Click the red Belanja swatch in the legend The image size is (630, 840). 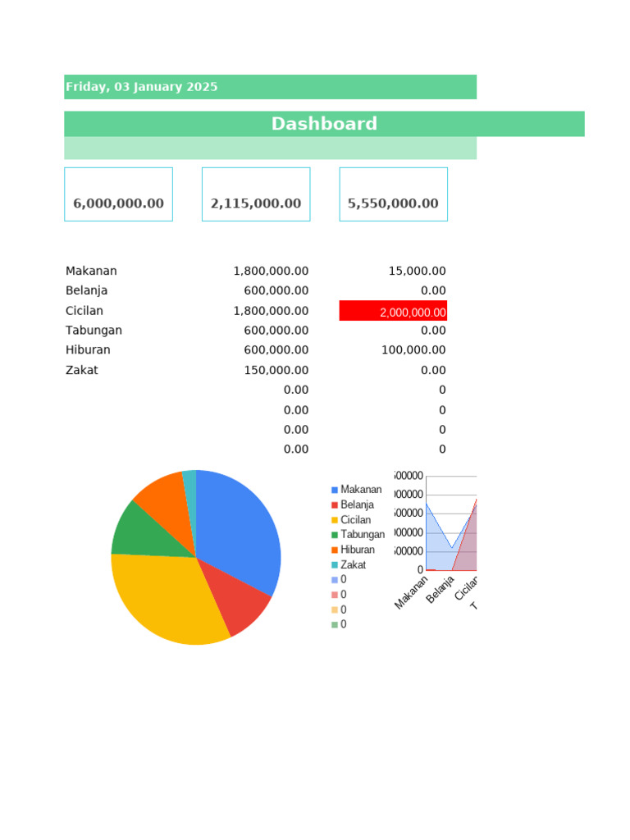[x=335, y=505]
